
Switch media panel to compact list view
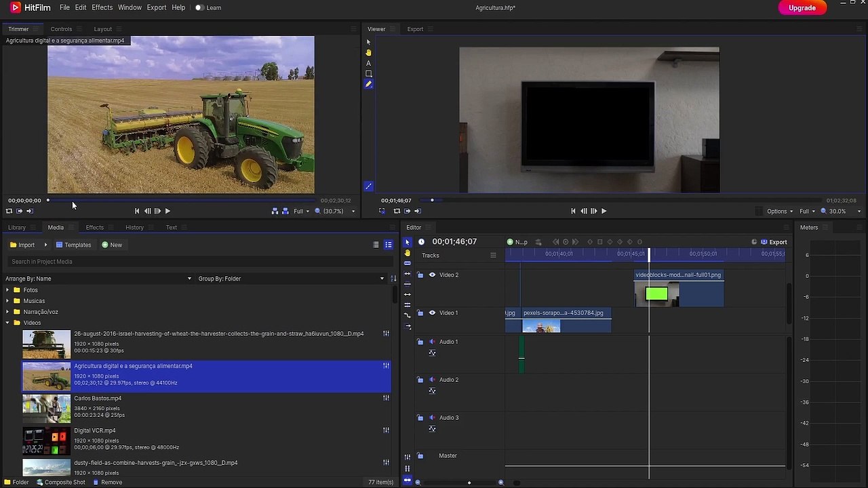[376, 245]
